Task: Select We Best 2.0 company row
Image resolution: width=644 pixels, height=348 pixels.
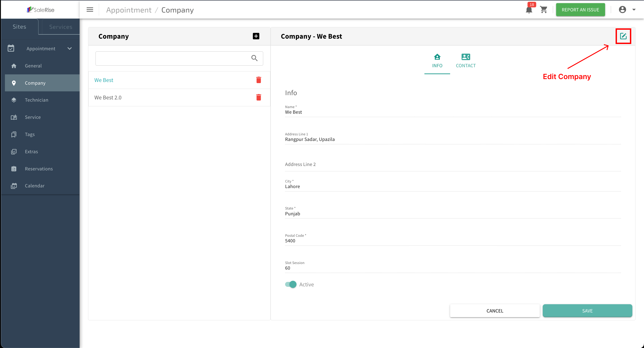Action: point(179,98)
